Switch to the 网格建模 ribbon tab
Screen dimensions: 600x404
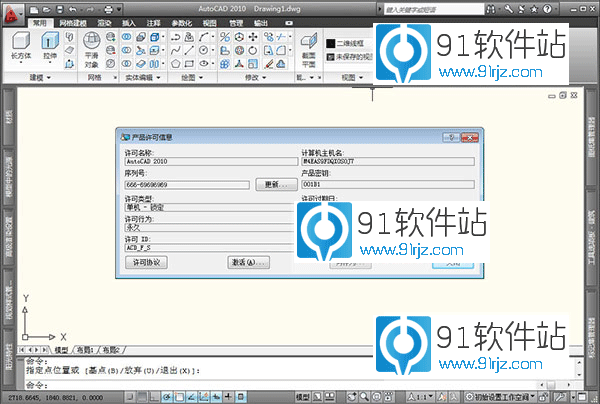tap(73, 23)
